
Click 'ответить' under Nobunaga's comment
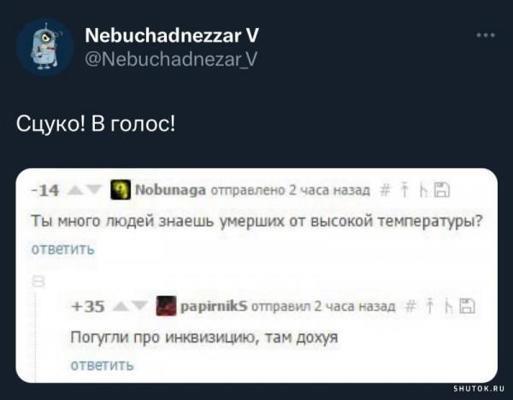coord(63,249)
